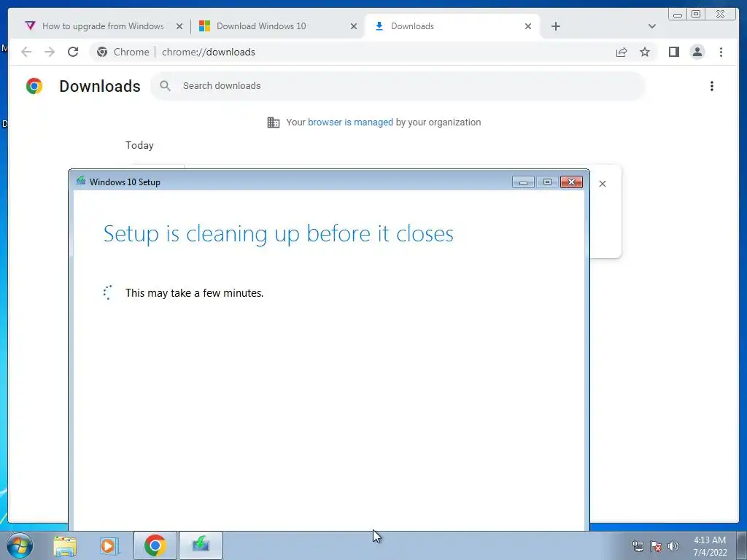This screenshot has width=747, height=560.
Task: Launch Windows Media Player from taskbar
Action: 109,545
